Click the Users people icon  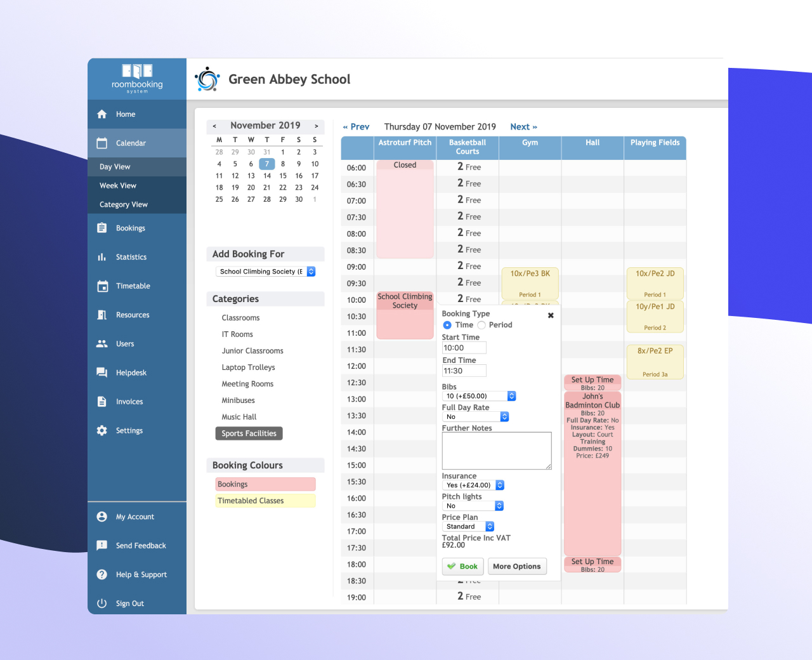101,344
